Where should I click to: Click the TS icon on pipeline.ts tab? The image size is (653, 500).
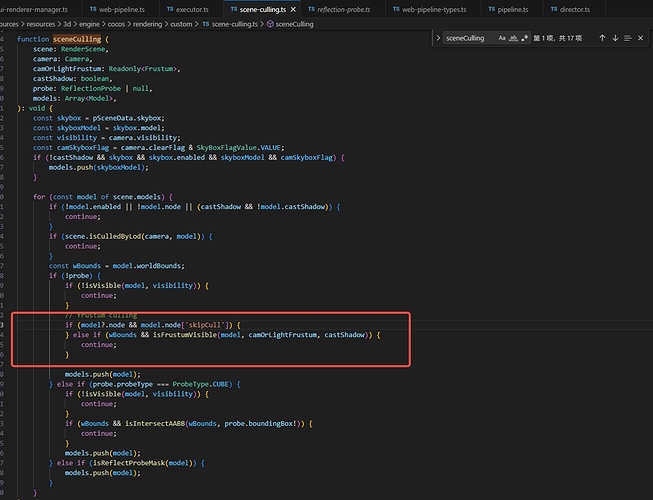[x=492, y=9]
